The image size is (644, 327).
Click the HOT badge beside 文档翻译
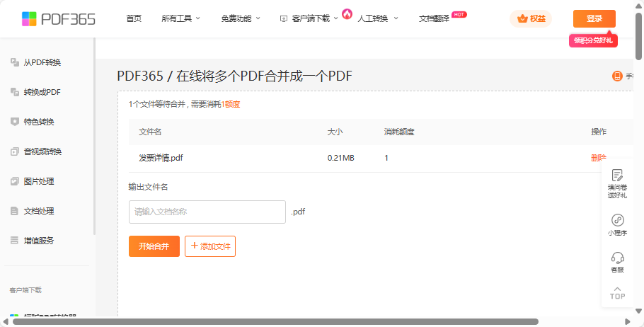(459, 14)
